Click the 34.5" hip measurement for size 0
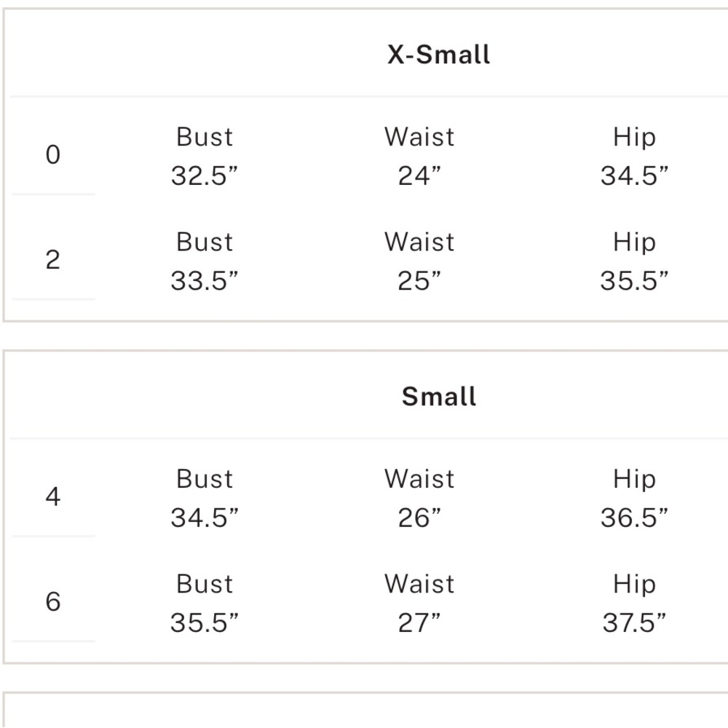The width and height of the screenshot is (728, 728). coord(634,176)
